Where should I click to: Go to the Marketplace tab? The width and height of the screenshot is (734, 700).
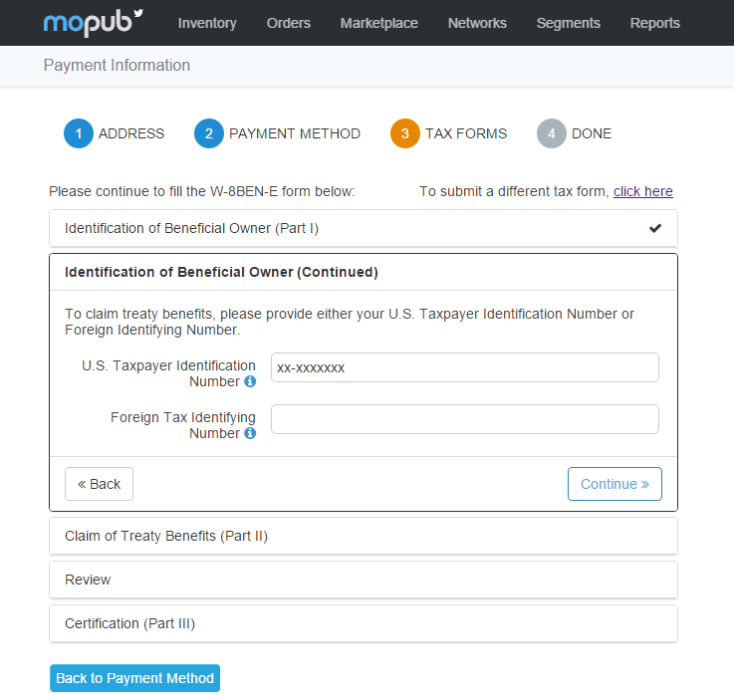click(x=378, y=23)
